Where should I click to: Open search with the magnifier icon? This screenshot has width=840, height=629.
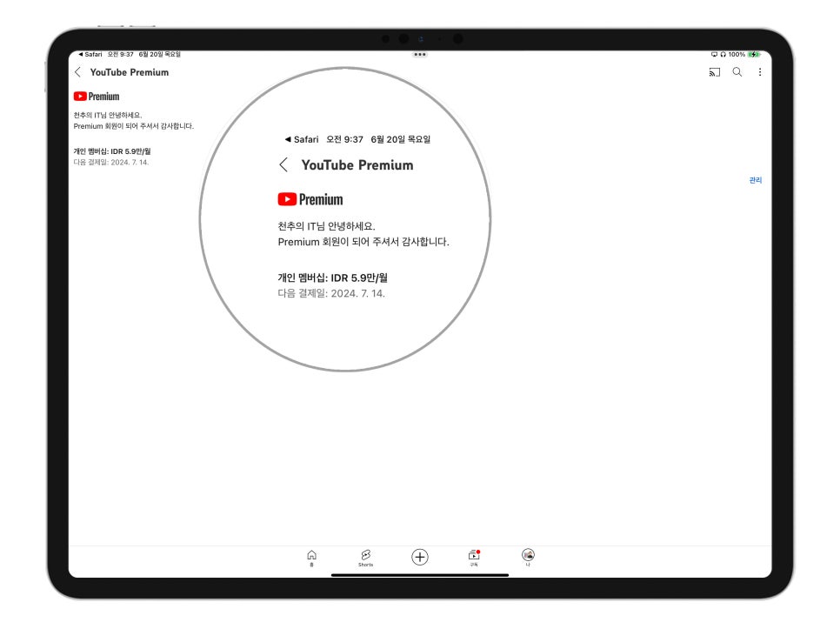click(737, 72)
